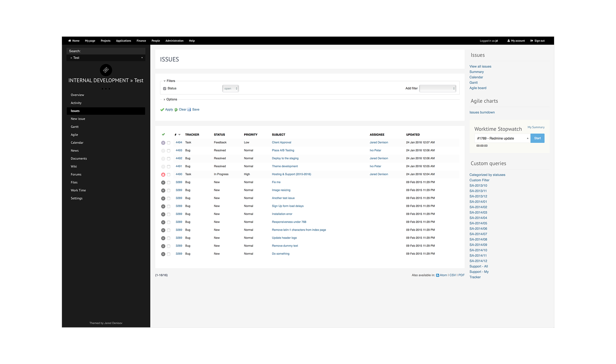The height and width of the screenshot is (364, 616).
Task: Open the Administration menu
Action: (175, 41)
